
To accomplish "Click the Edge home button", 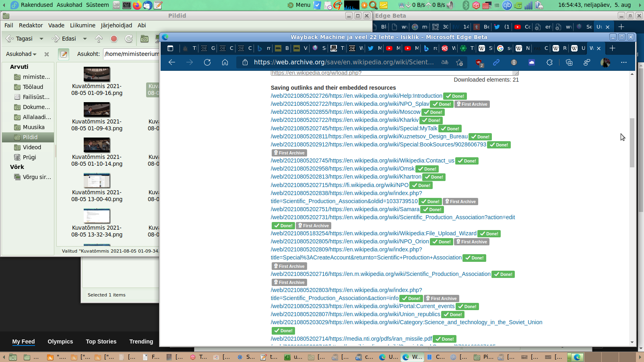I will pos(225,62).
